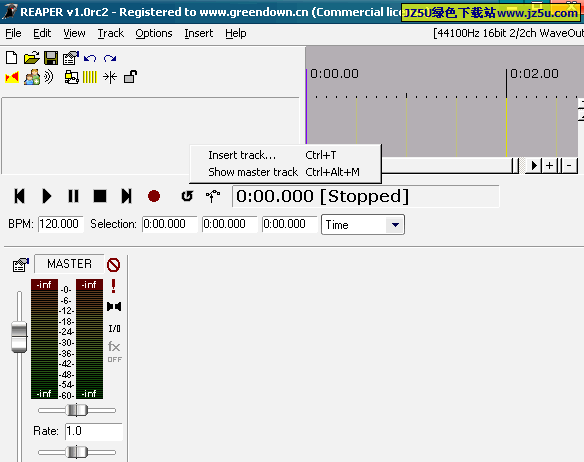584x462 pixels.
Task: Click the third Selection time field
Action: 289,224
